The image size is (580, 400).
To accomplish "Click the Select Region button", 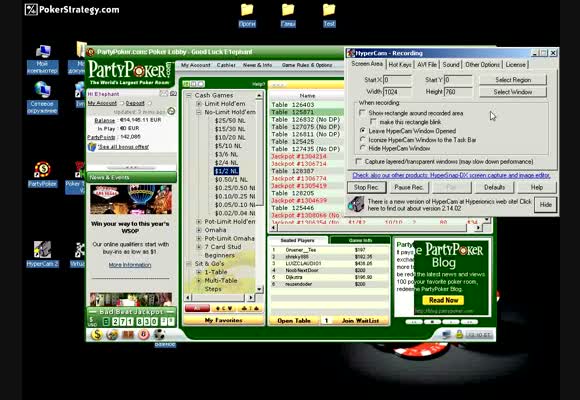I will tap(513, 80).
